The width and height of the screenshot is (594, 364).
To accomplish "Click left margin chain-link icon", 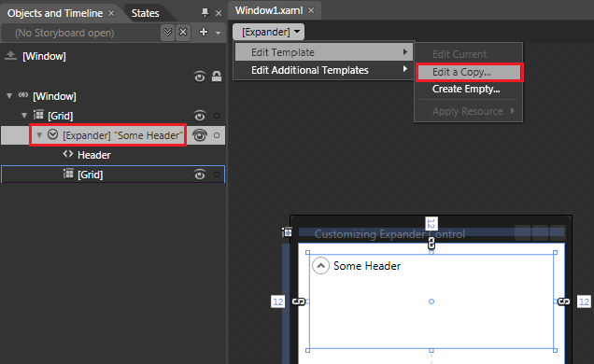I will (x=299, y=301).
